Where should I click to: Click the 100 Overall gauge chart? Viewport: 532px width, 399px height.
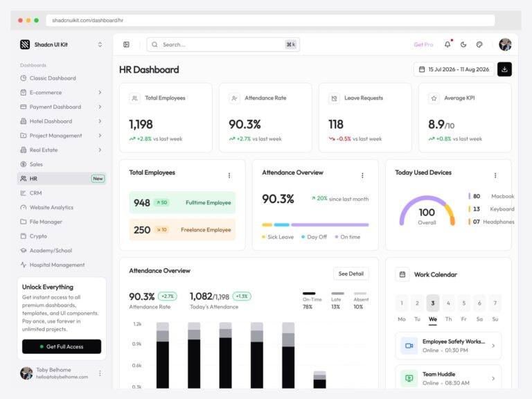427,211
